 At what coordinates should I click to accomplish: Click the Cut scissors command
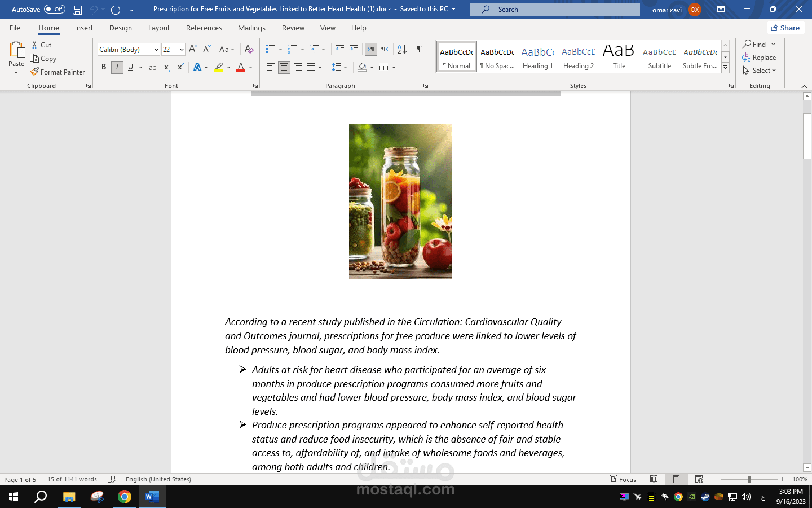click(41, 45)
